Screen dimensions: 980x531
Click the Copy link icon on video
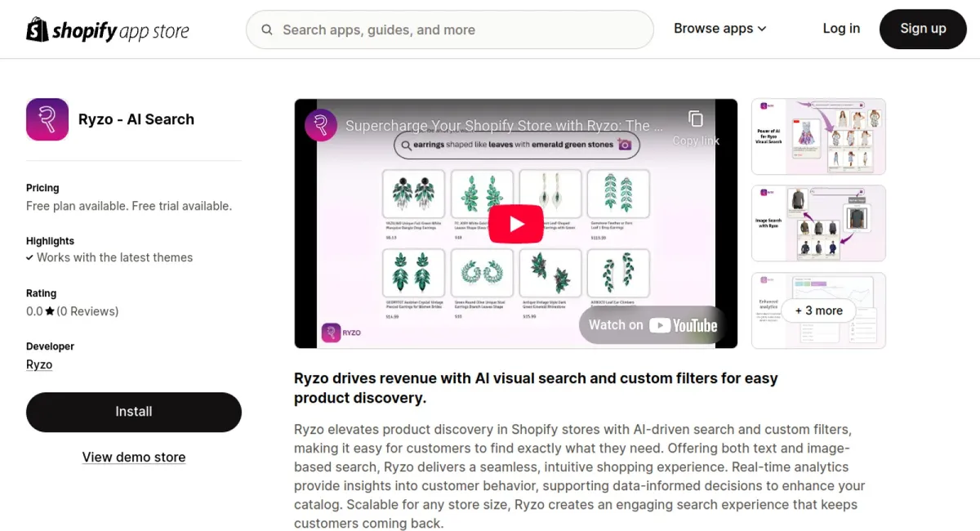tap(696, 119)
